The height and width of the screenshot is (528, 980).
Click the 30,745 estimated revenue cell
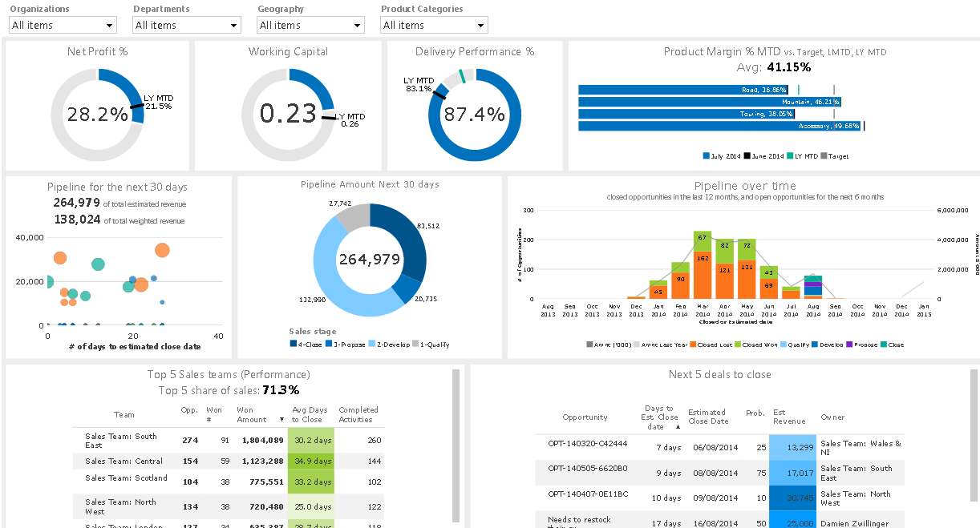(792, 498)
